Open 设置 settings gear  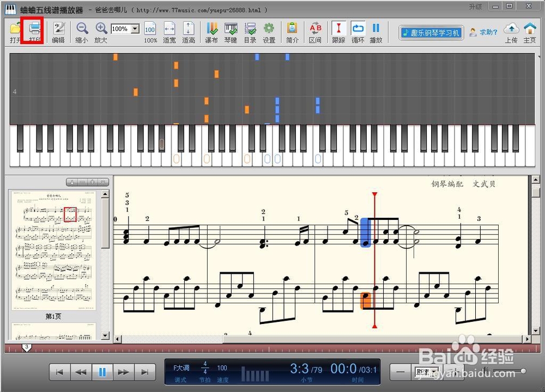[269, 32]
